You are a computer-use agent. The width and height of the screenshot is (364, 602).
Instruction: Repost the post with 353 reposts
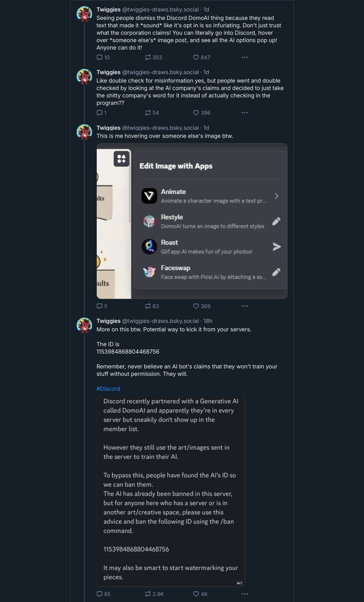click(x=153, y=57)
